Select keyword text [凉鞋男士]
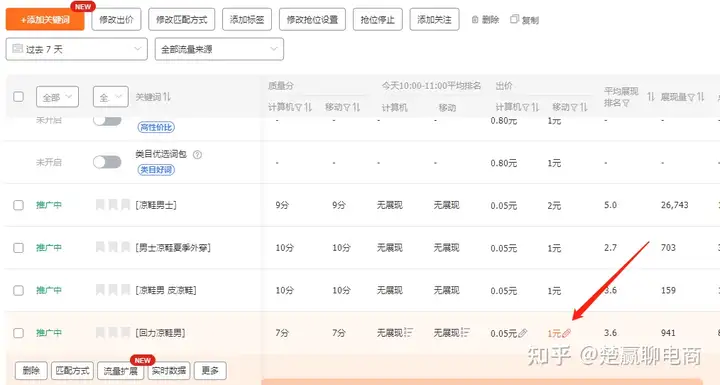The width and height of the screenshot is (720, 385). (x=156, y=205)
